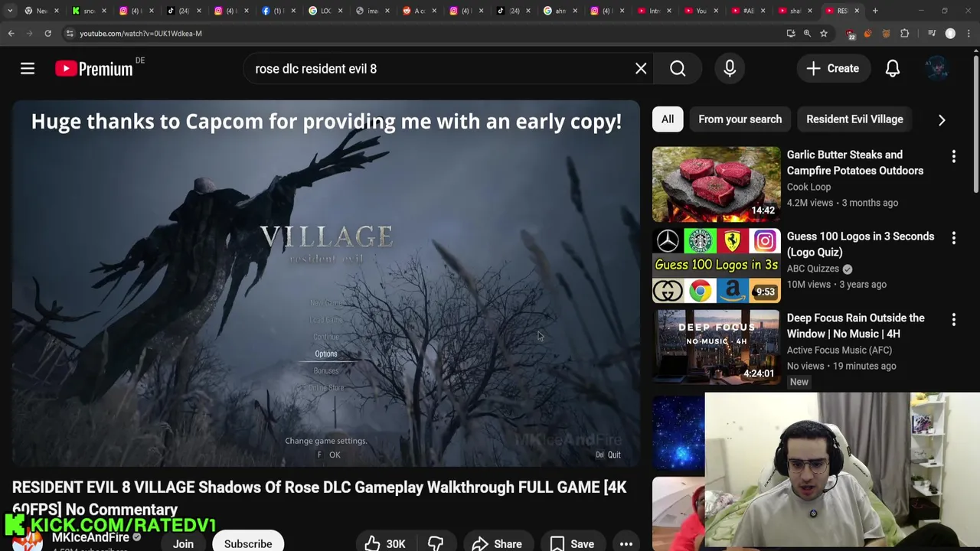
Task: Run search with the magnifier button
Action: [678, 69]
